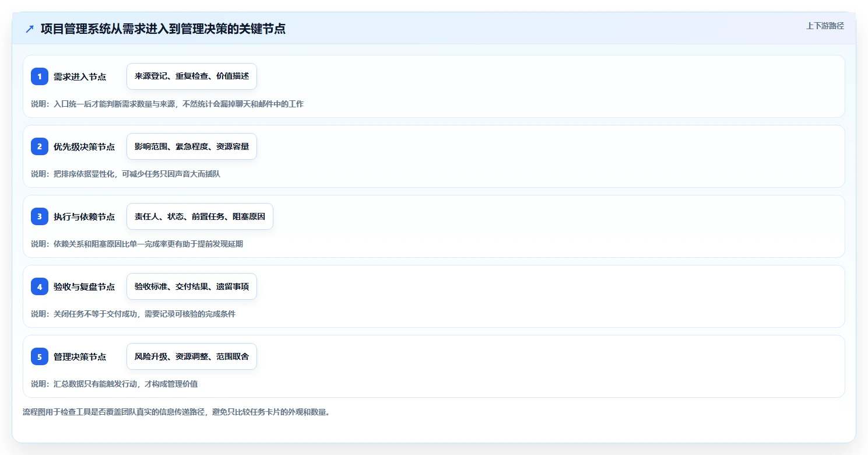Select the 执行与依赖节点 heading
This screenshot has width=868, height=455.
tap(84, 216)
